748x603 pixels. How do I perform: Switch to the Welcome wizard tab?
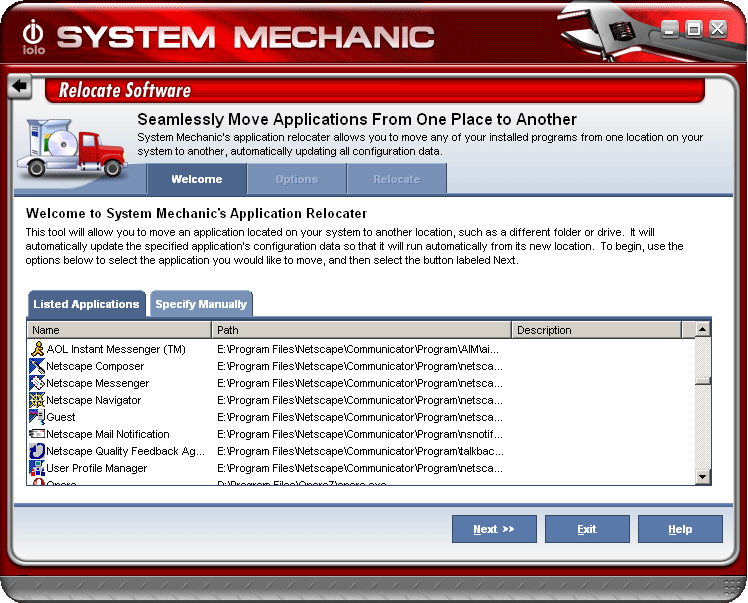(197, 179)
